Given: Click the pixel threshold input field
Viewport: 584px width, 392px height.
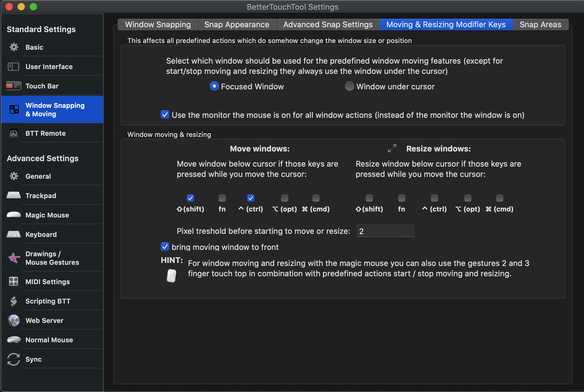Looking at the screenshot, I should (385, 231).
